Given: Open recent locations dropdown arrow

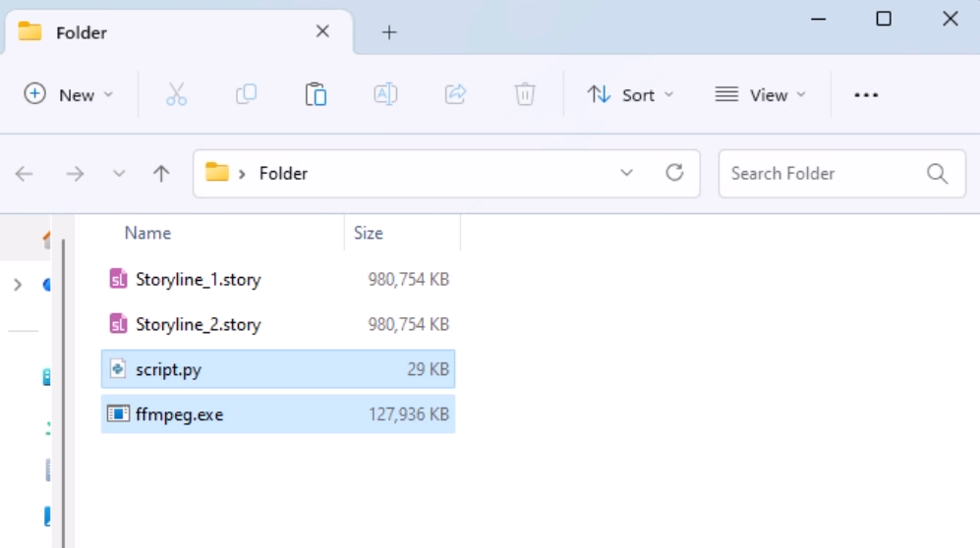Looking at the screenshot, I should pos(119,174).
